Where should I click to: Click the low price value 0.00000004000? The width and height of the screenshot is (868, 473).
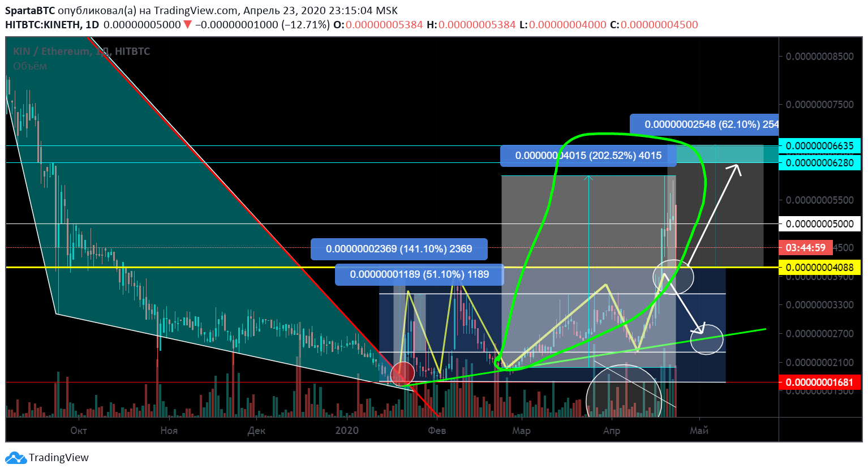coord(568,25)
